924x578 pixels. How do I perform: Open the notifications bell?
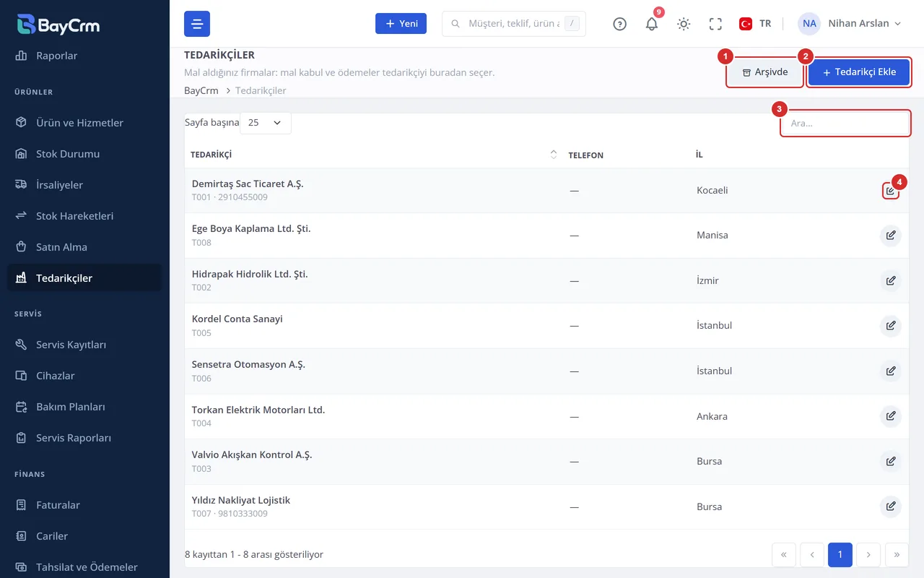(652, 24)
